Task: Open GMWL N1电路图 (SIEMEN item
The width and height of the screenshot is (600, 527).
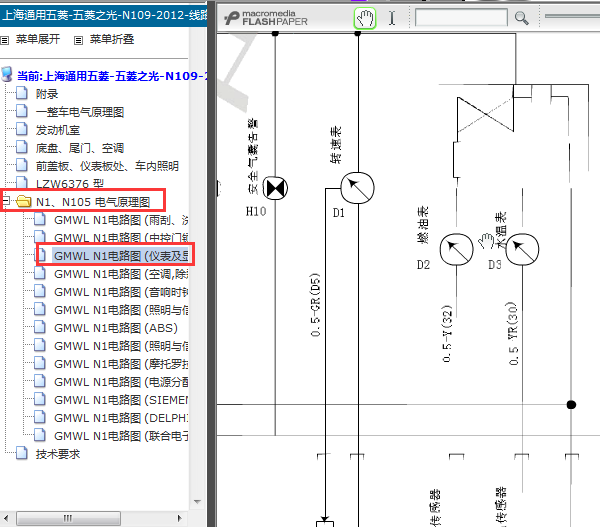Action: point(121,400)
